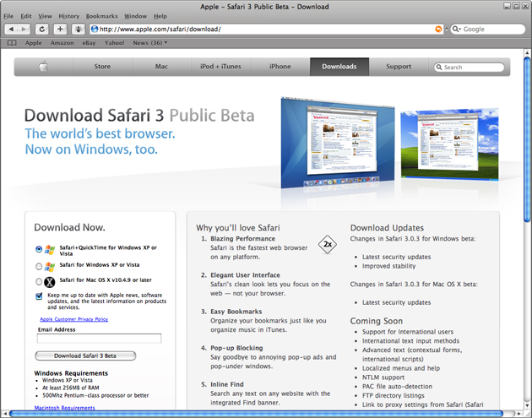Open the File menu

click(8, 16)
